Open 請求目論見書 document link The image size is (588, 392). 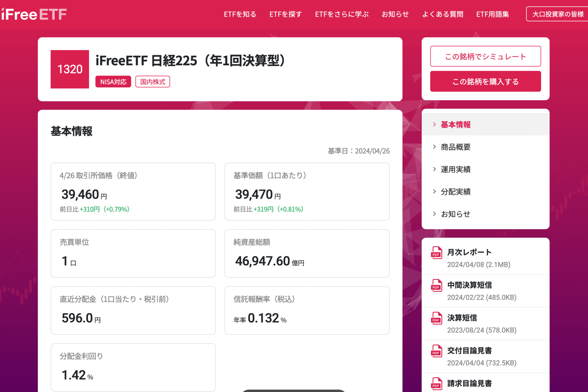(x=469, y=383)
